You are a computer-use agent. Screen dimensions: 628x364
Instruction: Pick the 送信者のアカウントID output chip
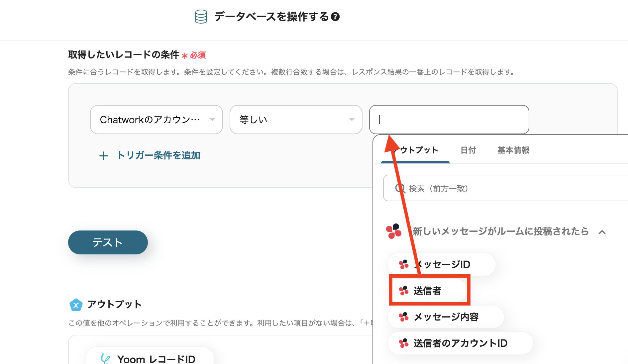(460, 343)
